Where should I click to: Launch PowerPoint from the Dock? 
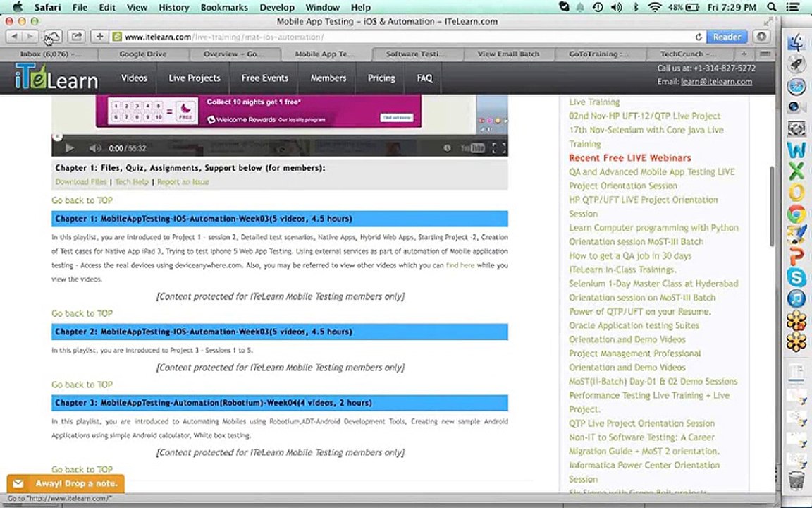pos(796,256)
